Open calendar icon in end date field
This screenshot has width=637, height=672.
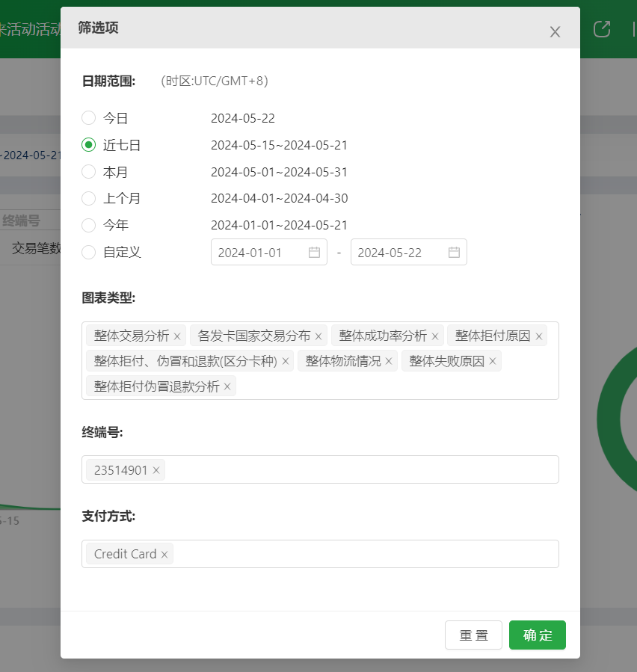pyautogui.click(x=454, y=253)
